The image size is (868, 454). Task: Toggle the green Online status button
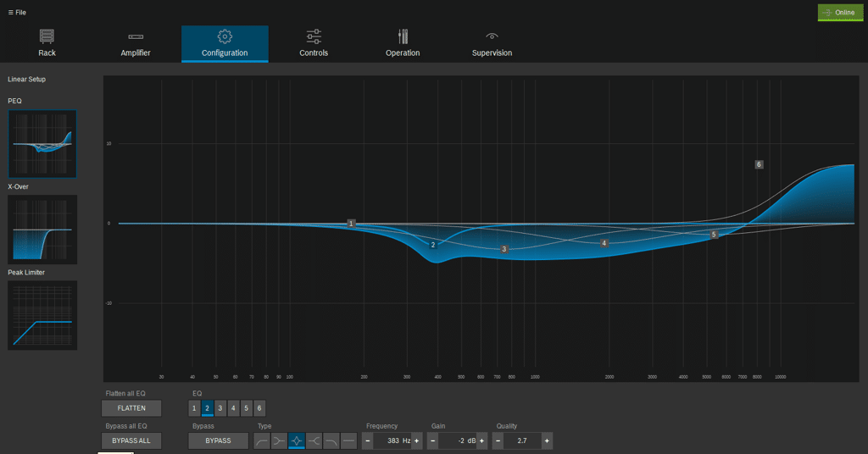(840, 13)
